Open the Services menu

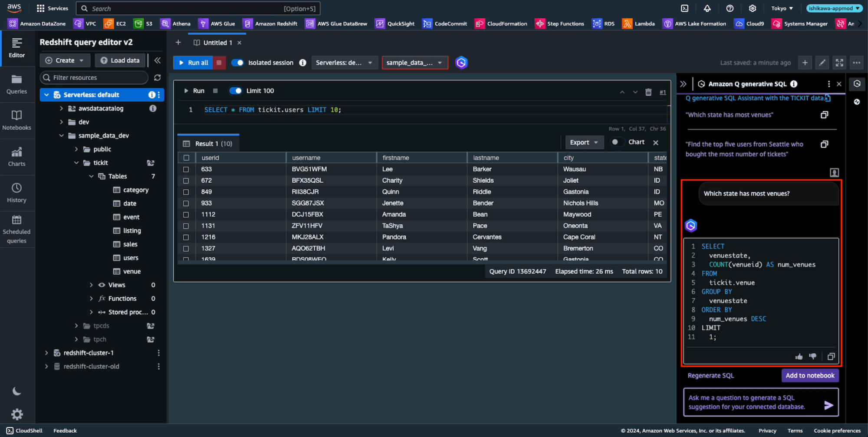(x=53, y=8)
